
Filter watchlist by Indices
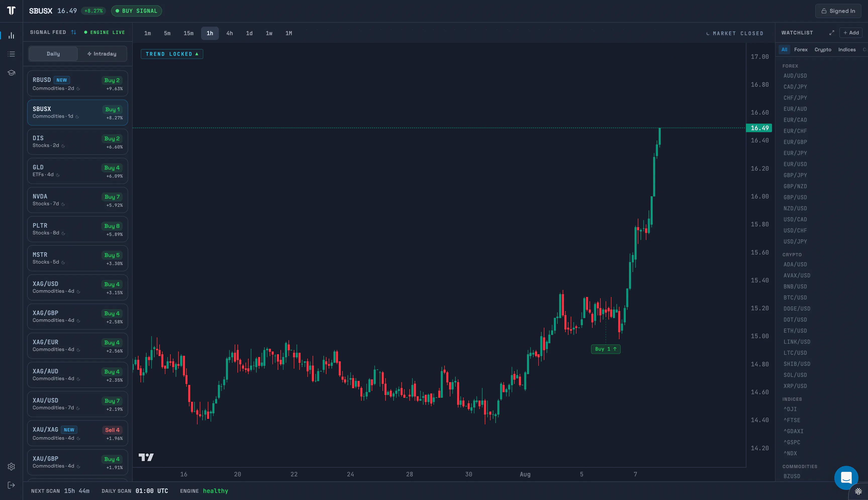pyautogui.click(x=847, y=49)
